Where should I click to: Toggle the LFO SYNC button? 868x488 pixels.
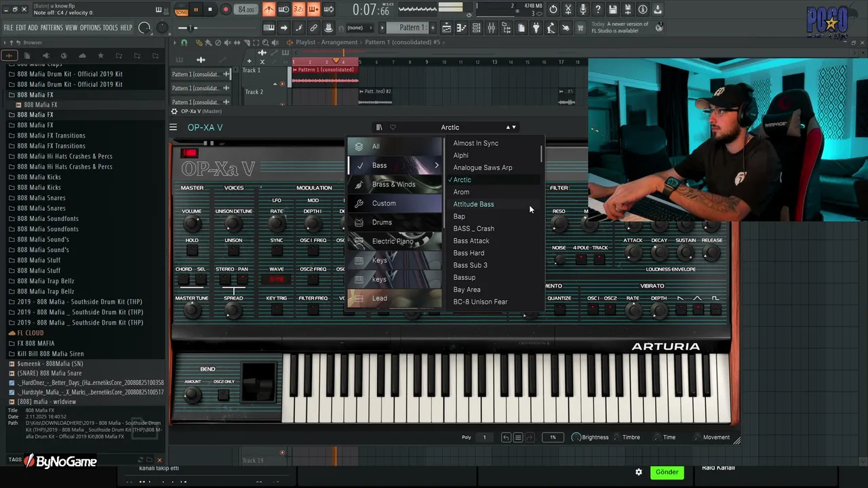pyautogui.click(x=277, y=250)
